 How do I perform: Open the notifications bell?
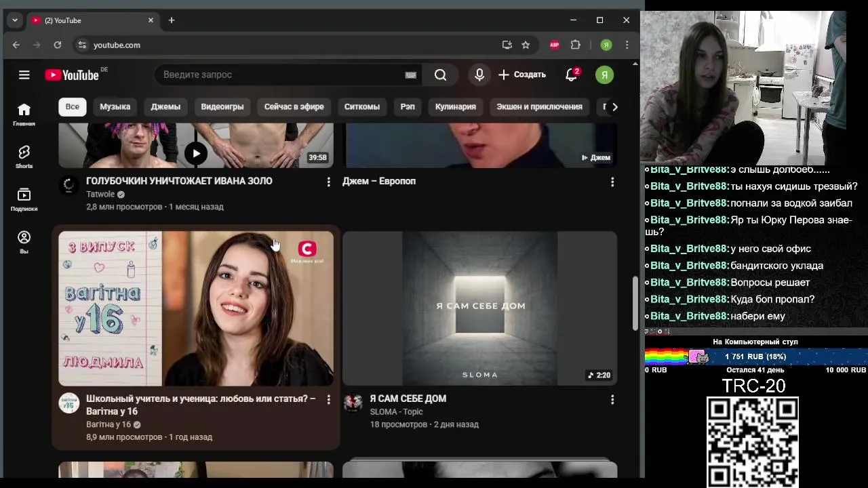[572, 75]
